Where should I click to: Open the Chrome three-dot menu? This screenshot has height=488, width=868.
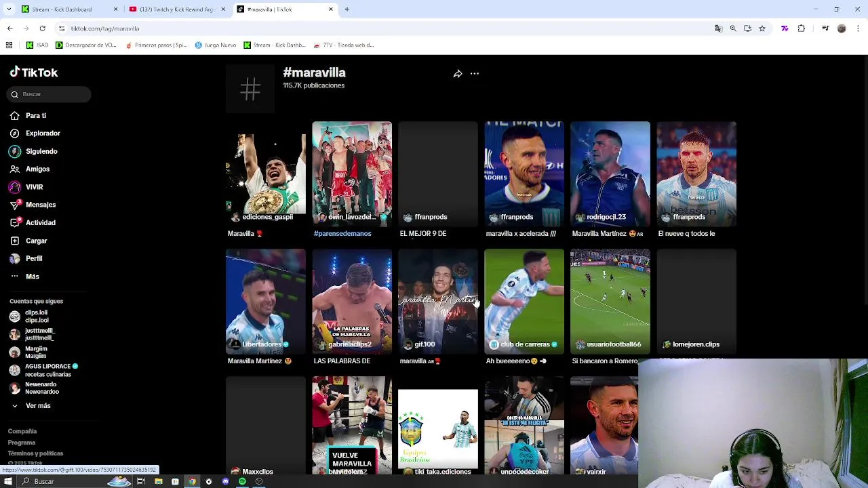point(859,28)
